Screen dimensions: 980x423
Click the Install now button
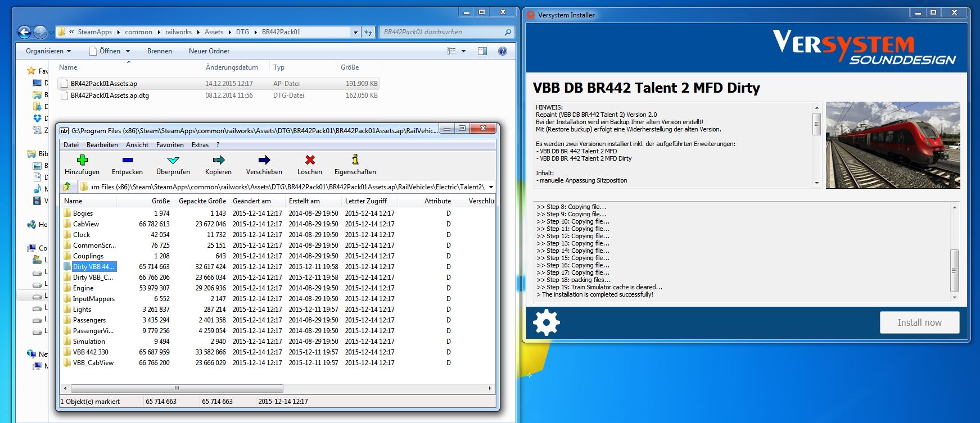click(x=919, y=322)
